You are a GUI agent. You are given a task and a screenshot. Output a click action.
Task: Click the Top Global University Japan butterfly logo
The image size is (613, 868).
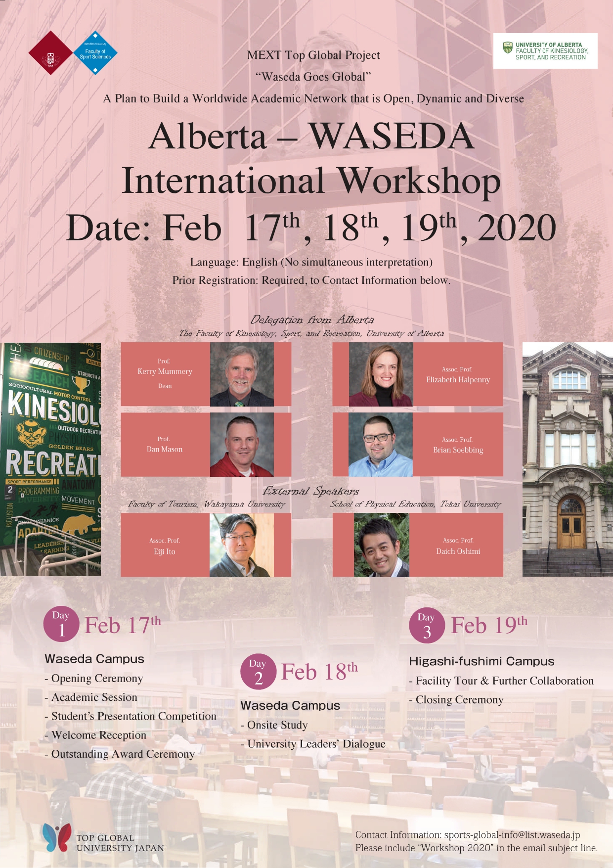click(x=56, y=837)
